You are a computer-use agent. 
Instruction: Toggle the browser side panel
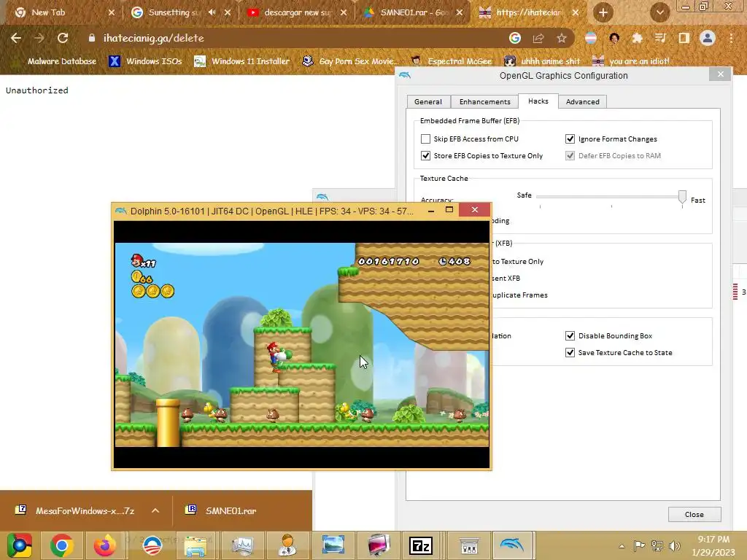pyautogui.click(x=684, y=38)
